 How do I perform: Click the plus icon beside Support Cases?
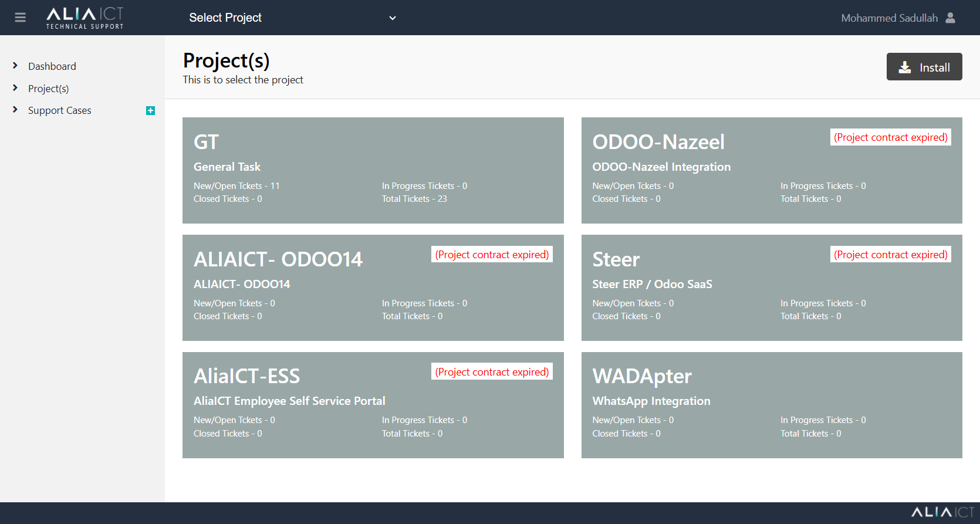tap(150, 110)
